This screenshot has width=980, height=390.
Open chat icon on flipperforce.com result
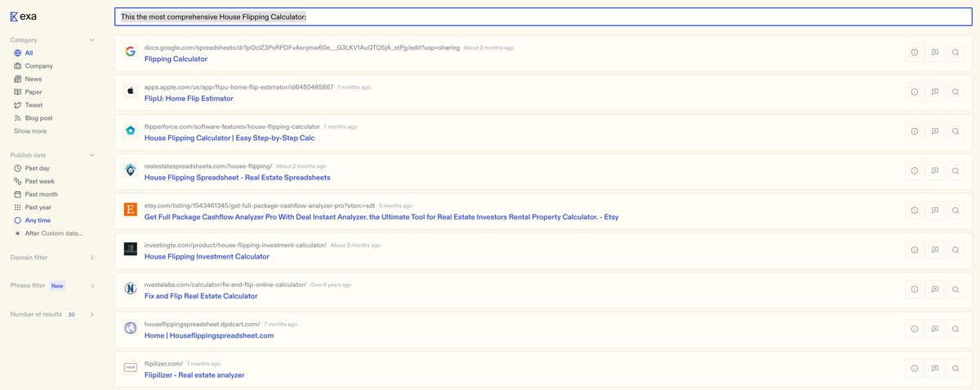click(934, 131)
